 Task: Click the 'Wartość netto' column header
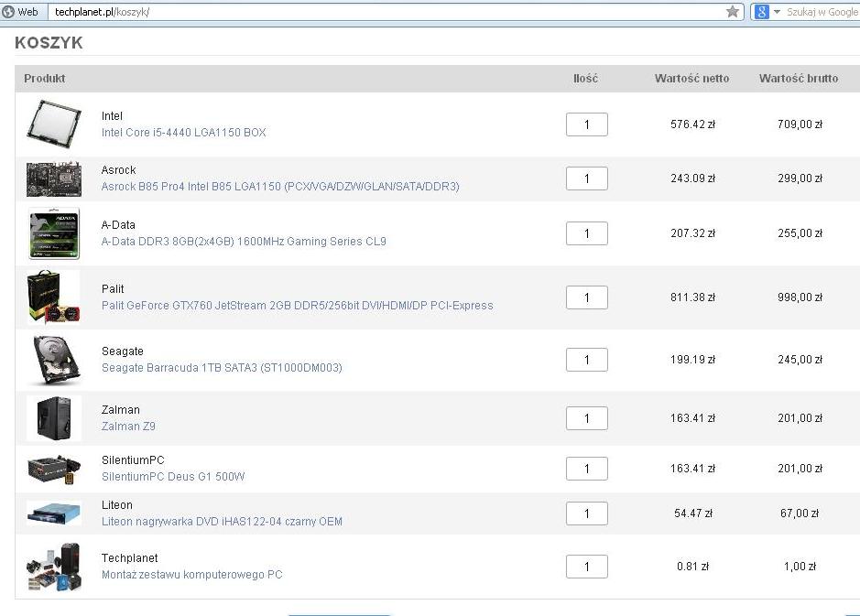click(x=691, y=79)
